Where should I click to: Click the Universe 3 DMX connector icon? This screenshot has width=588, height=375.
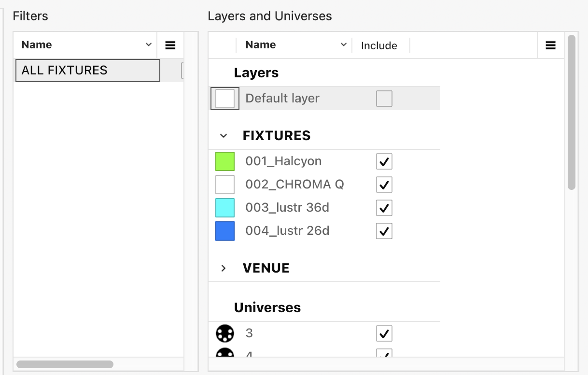click(224, 333)
